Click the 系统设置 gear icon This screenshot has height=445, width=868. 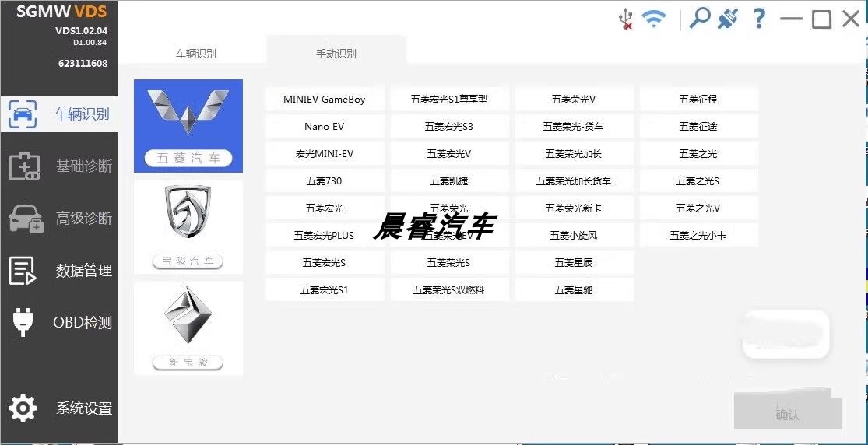tap(23, 408)
